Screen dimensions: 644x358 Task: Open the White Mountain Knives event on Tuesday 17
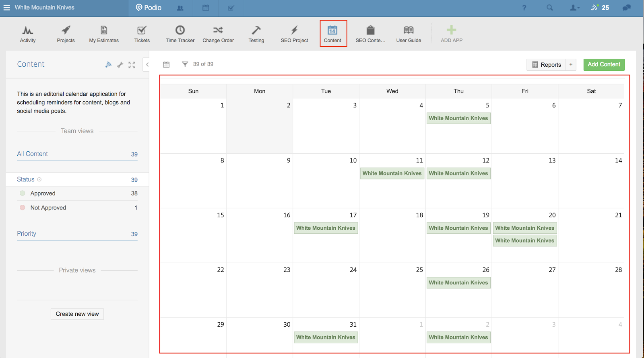[x=326, y=228]
